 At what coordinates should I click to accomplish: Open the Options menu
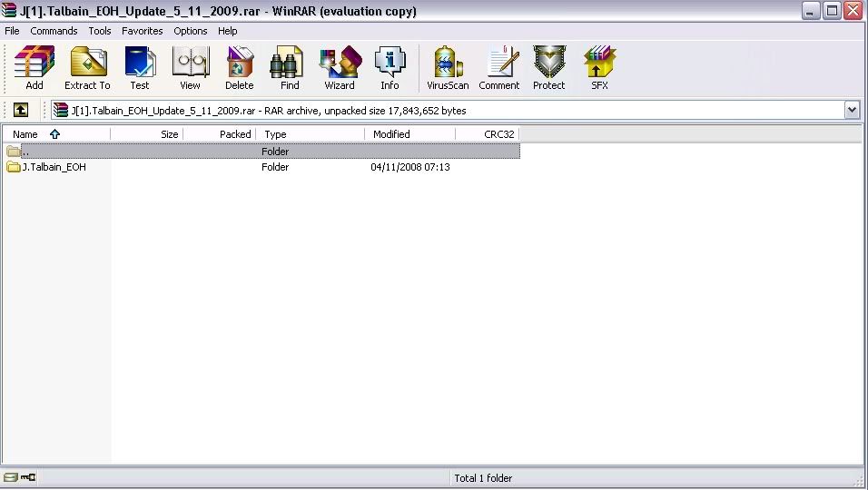191,31
